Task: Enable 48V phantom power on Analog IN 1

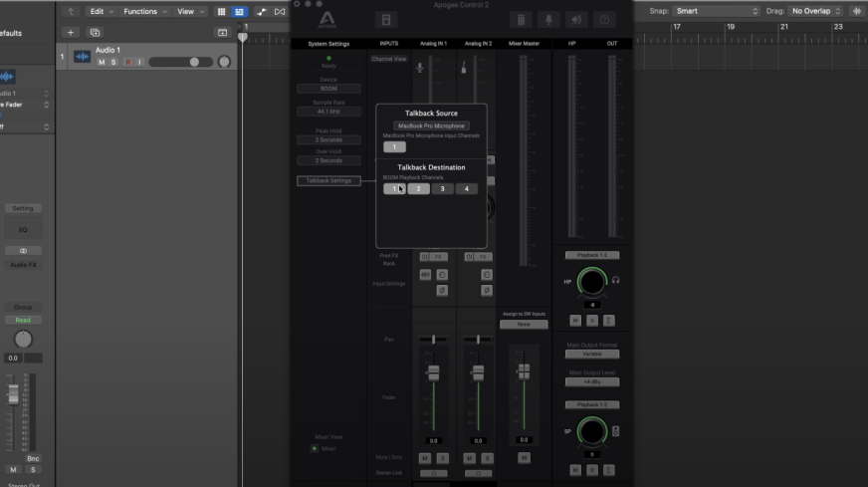Action: coord(425,274)
